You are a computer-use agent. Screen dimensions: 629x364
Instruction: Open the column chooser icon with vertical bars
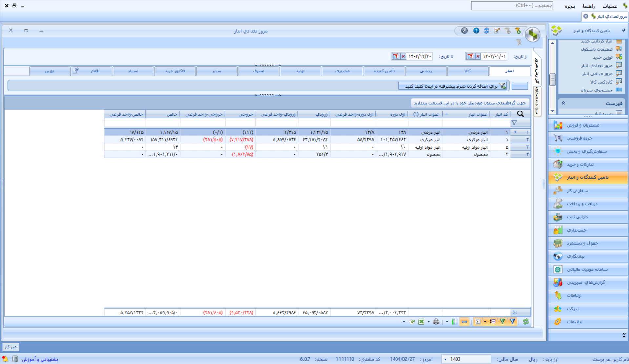pos(454,322)
